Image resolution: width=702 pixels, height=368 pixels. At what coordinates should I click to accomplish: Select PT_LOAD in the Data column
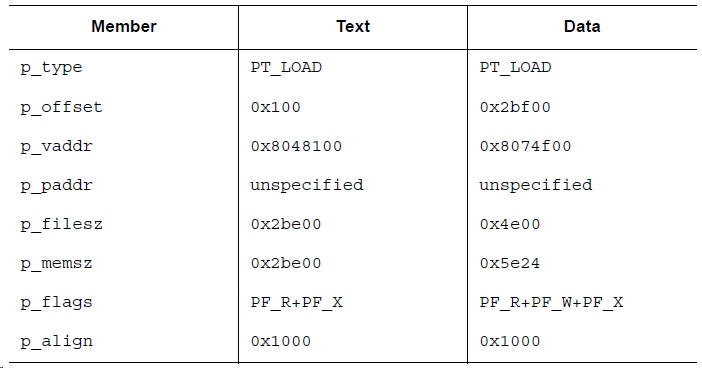[515, 68]
